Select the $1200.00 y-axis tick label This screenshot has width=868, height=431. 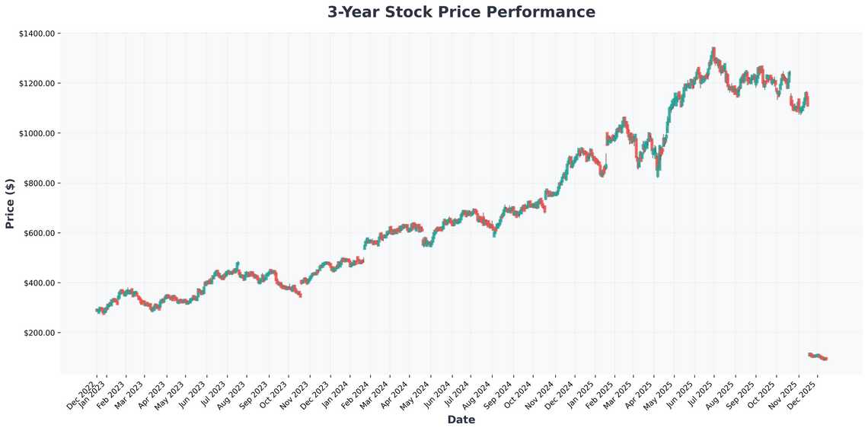(x=37, y=83)
